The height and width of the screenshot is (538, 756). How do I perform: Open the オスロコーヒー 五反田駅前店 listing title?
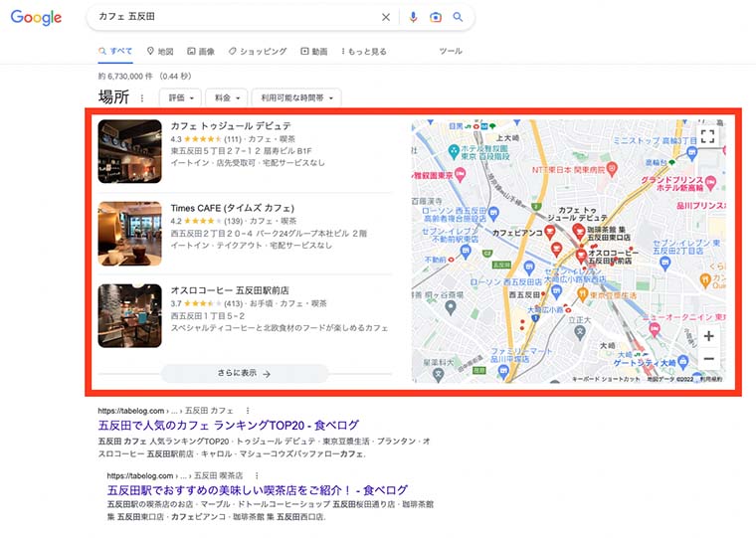click(x=230, y=290)
